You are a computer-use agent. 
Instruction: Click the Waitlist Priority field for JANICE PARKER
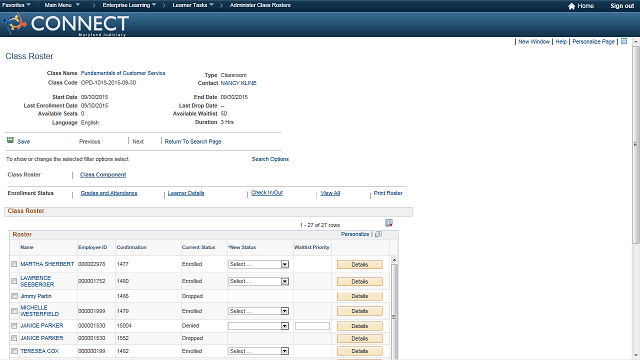312,326
